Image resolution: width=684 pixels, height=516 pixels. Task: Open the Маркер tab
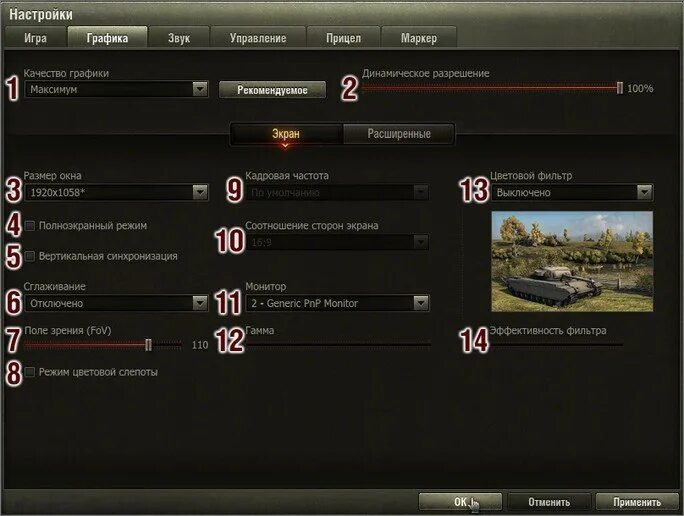tap(419, 38)
